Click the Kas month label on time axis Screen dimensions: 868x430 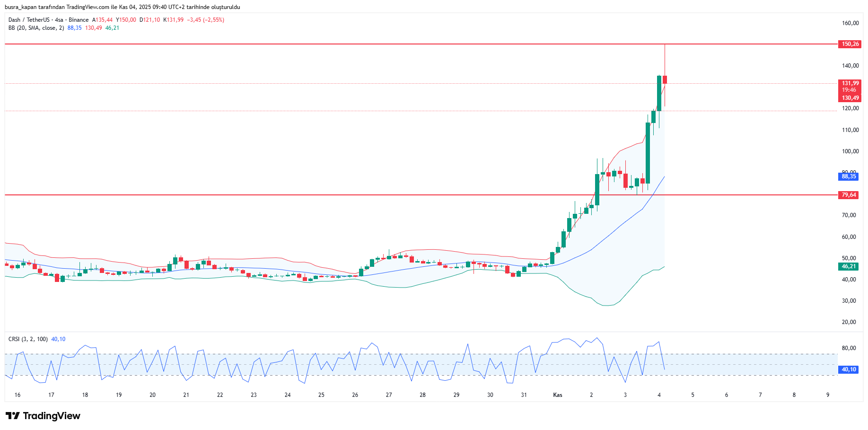(x=558, y=395)
